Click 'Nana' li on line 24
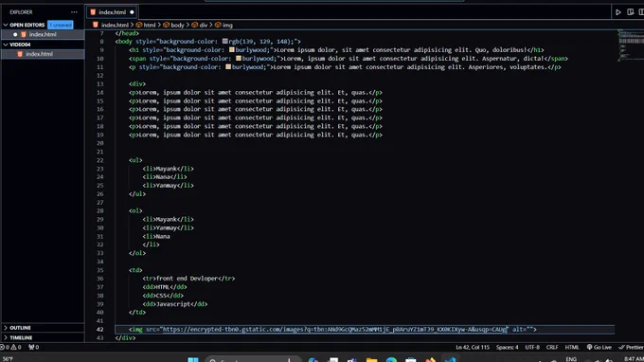This screenshot has width=644, height=362. click(x=165, y=177)
